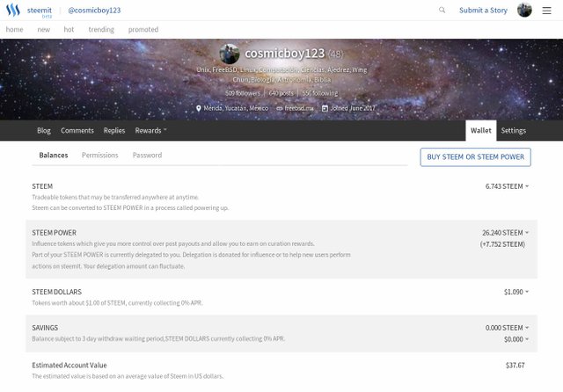Click the cosmicboy123 profile picture in banner
This screenshot has width=563, height=392.
coord(230,54)
